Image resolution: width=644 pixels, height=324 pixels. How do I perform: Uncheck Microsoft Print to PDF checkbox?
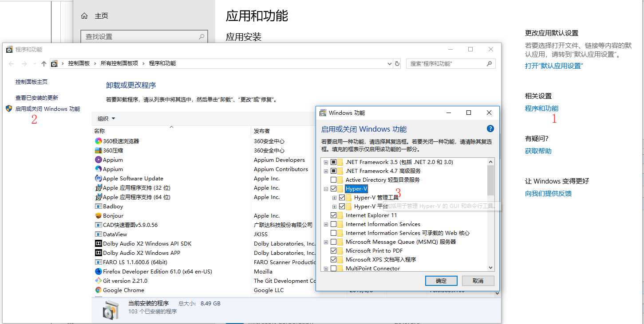(333, 250)
